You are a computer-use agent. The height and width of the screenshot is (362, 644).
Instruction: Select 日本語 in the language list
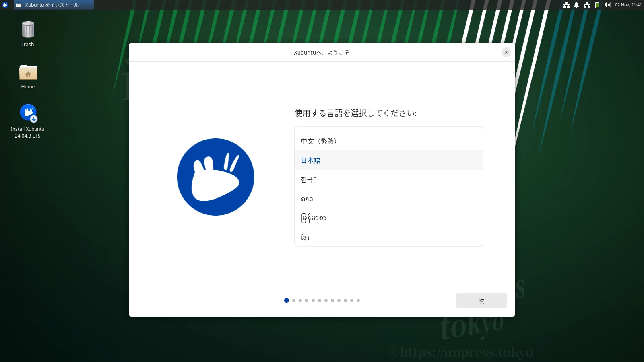(x=388, y=160)
